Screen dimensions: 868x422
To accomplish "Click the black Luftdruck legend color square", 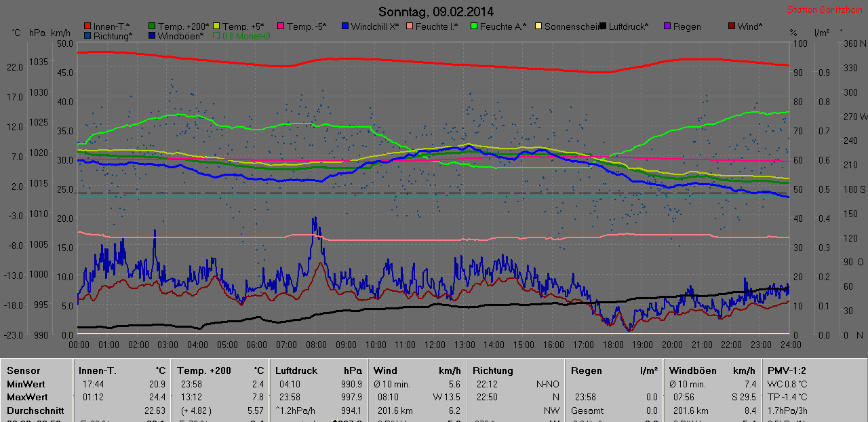I will click(x=602, y=26).
